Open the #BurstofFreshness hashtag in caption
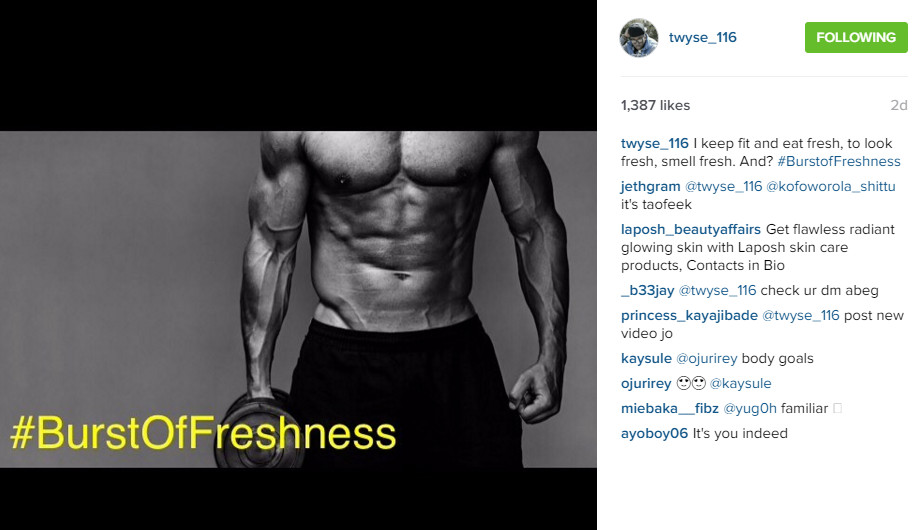 [x=839, y=161]
